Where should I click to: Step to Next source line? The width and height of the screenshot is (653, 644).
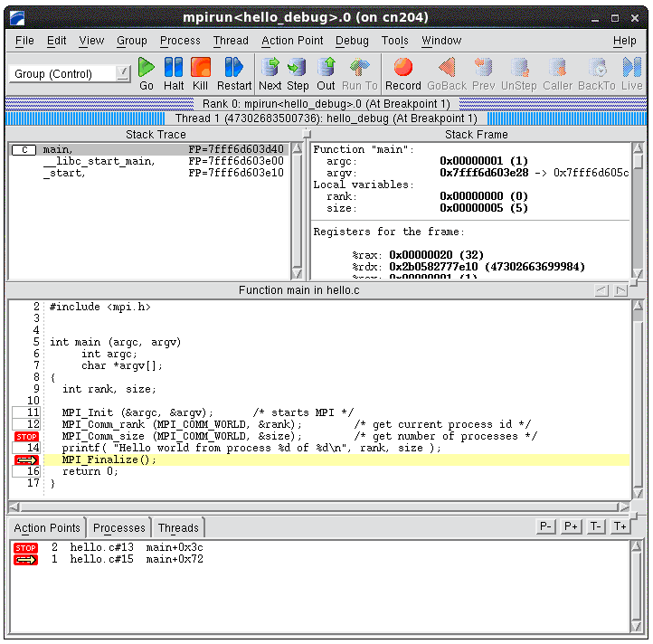pyautogui.click(x=270, y=73)
